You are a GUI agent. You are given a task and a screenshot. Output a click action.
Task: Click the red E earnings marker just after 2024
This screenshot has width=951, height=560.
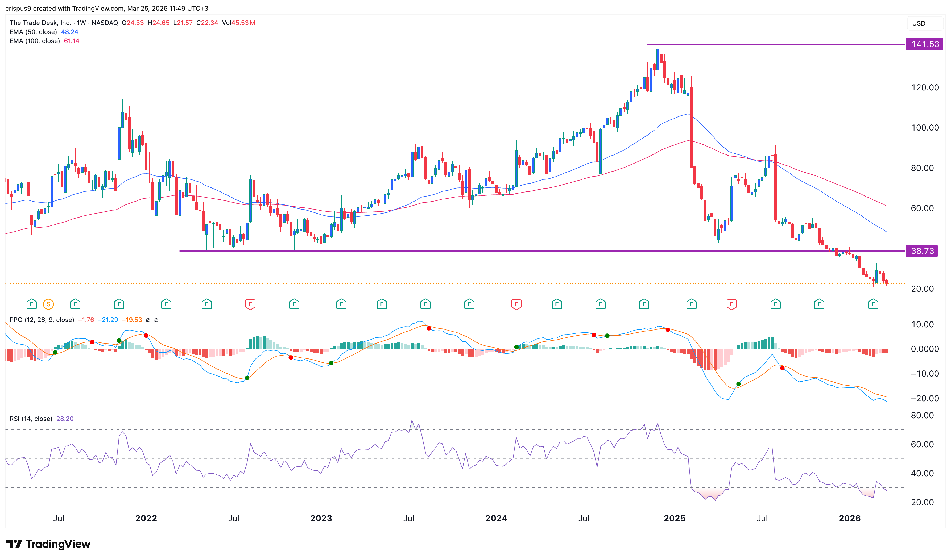click(x=516, y=304)
